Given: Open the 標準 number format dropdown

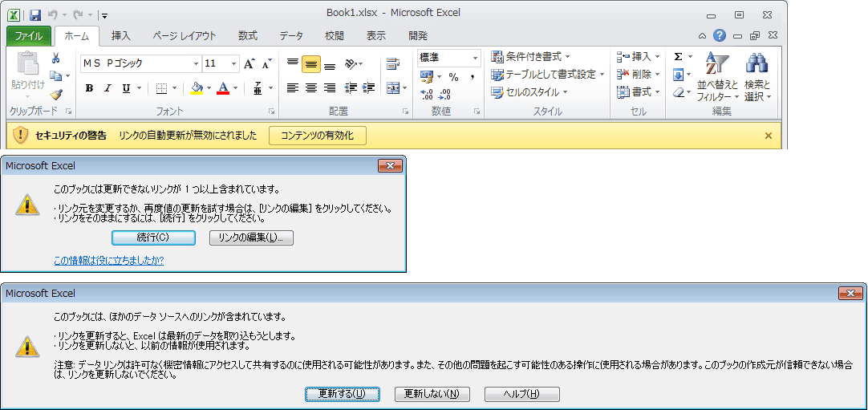Looking at the screenshot, I should point(475,58).
